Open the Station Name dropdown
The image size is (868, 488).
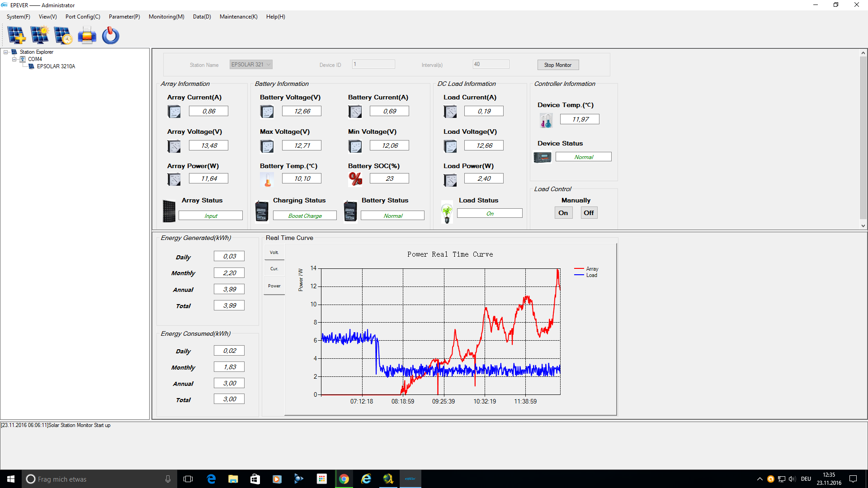click(269, 65)
